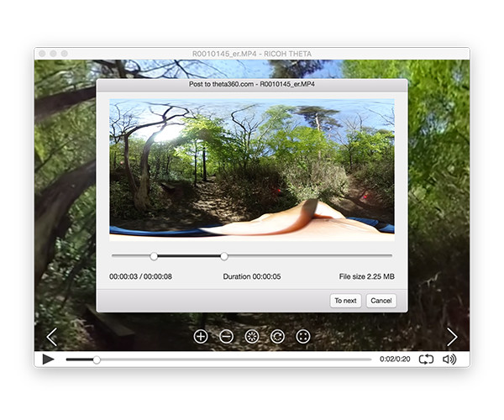
Task: Click the trim end handle
Action: pos(224,256)
